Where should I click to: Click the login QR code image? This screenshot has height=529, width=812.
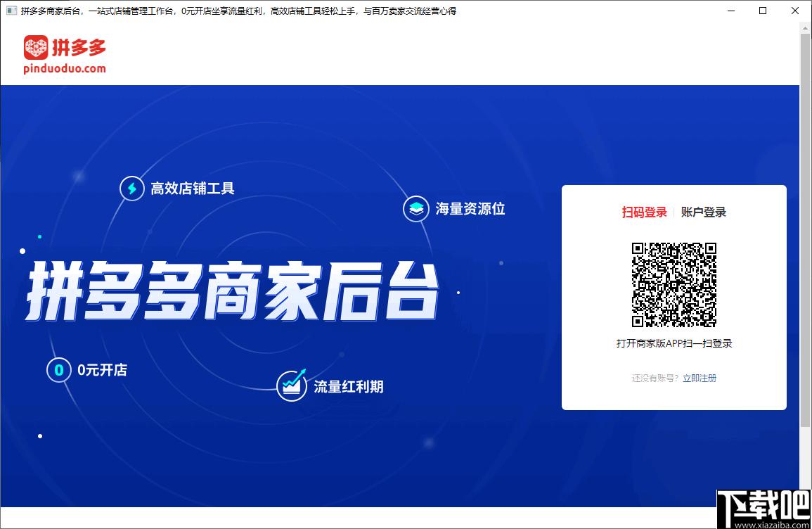[x=674, y=284]
